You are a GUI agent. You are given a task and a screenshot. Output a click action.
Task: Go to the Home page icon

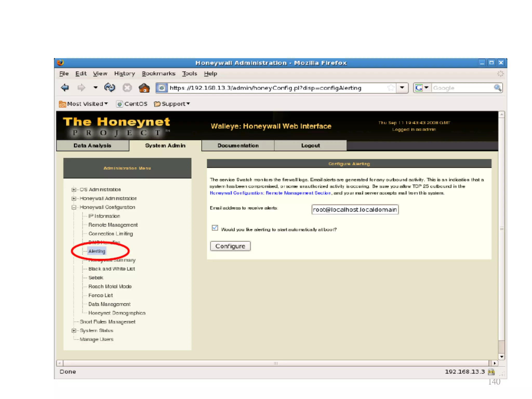click(x=144, y=88)
